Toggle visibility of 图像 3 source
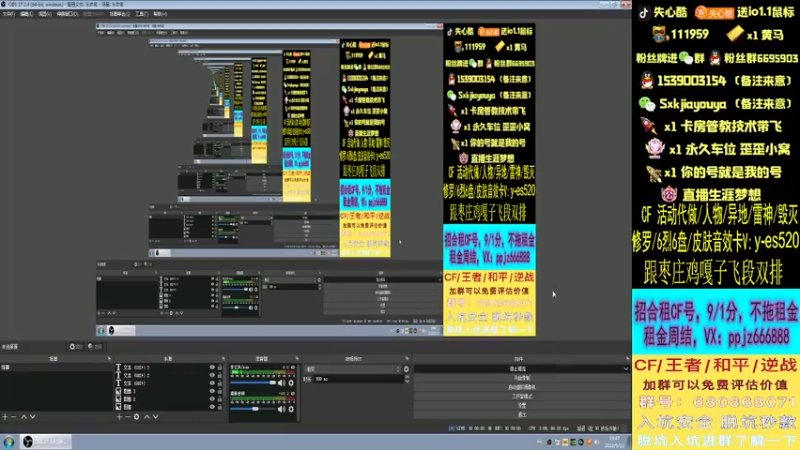The image size is (800, 450). tap(212, 391)
